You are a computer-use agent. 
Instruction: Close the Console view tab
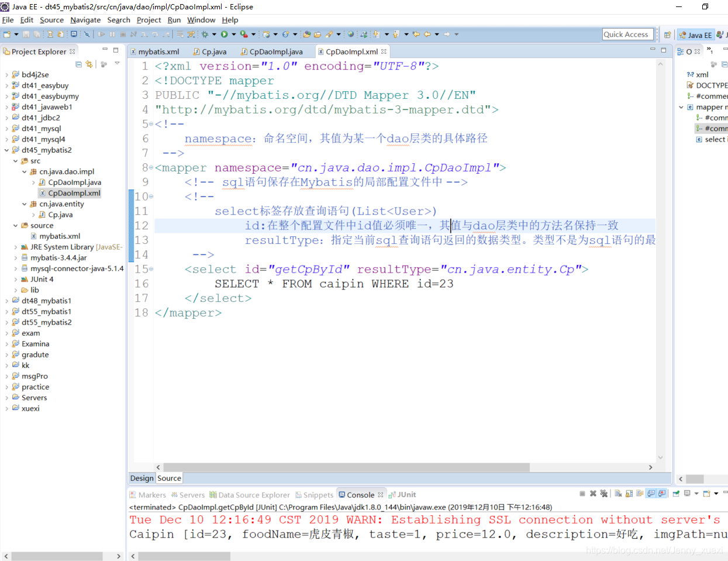click(x=380, y=495)
